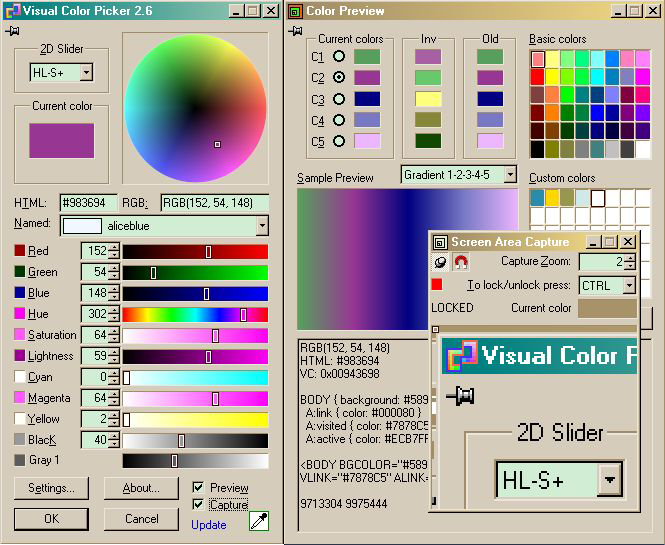
Task: Adjust the Capture Zoom spinner arrows
Action: tap(631, 262)
